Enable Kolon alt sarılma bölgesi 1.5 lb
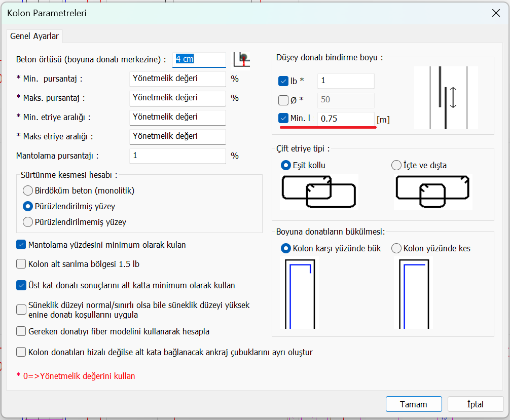The height and width of the screenshot is (420, 510). (x=21, y=263)
